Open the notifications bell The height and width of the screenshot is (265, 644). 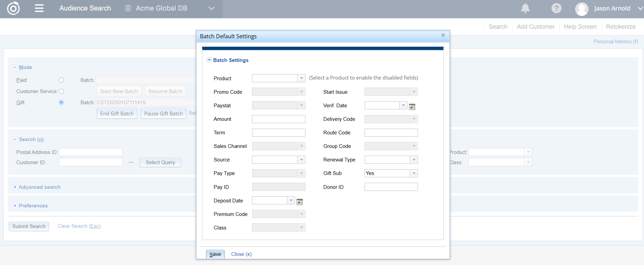click(525, 8)
